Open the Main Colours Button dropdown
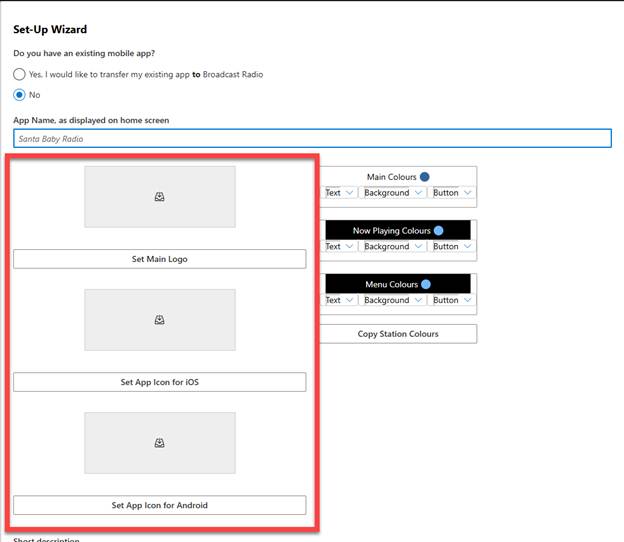 pyautogui.click(x=452, y=193)
